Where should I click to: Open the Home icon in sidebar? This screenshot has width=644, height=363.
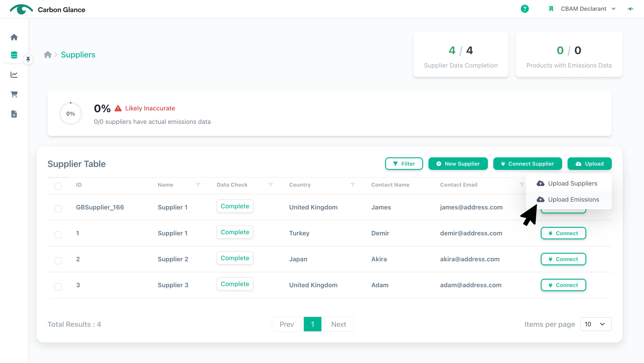[x=14, y=37]
